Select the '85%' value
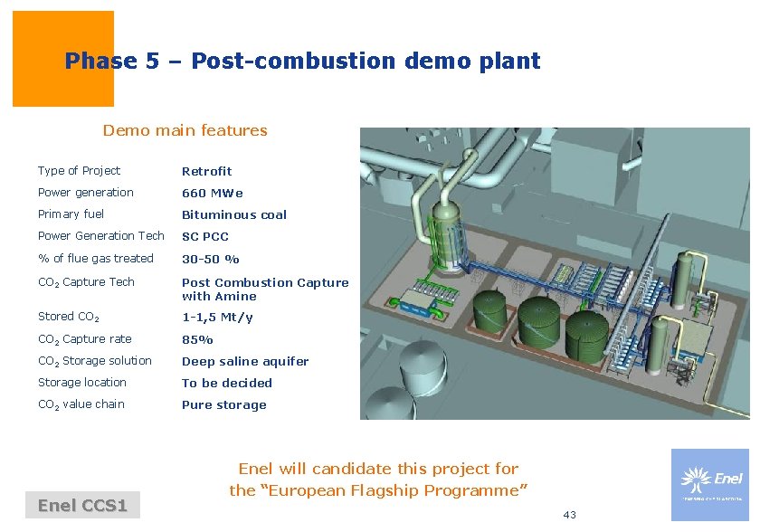760x532 pixels. point(197,340)
